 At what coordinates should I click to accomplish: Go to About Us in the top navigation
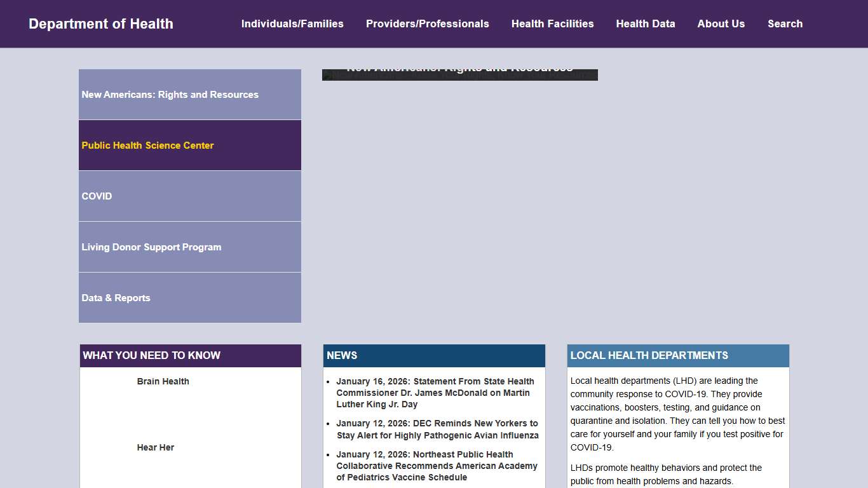[721, 24]
